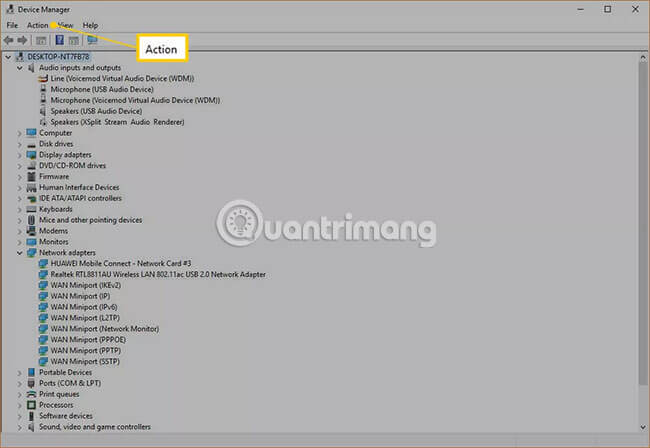This screenshot has height=448, width=650.
Task: Click the scrollbar up arrow
Action: tap(643, 57)
